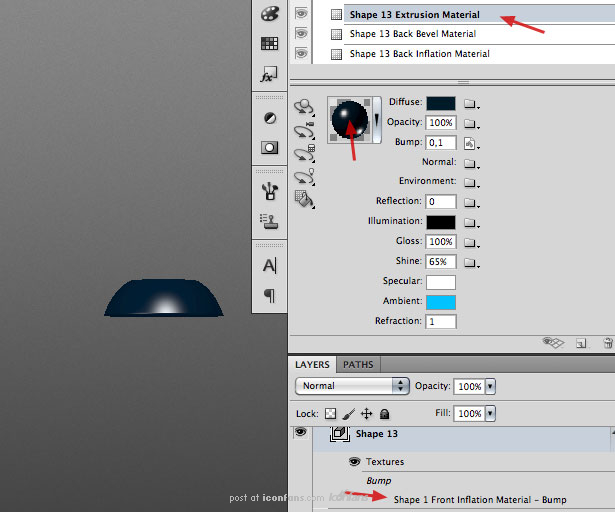This screenshot has width=615, height=512.
Task: Open the Normal blend mode dropdown
Action: pyautogui.click(x=352, y=386)
